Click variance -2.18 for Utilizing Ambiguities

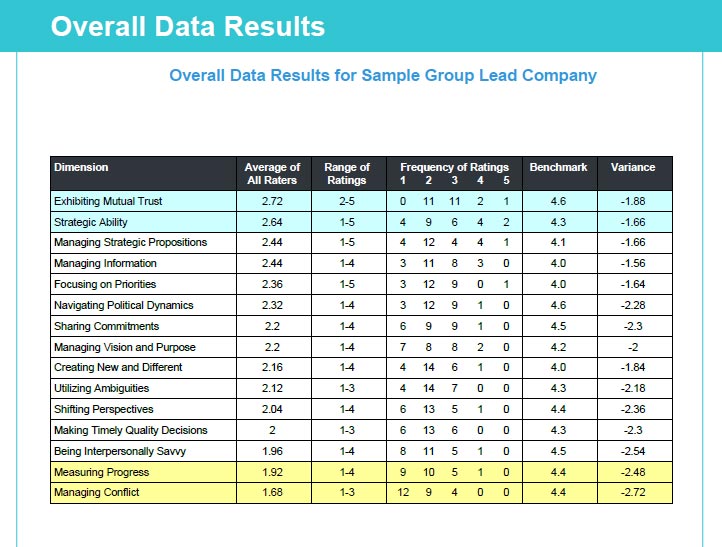tap(633, 388)
